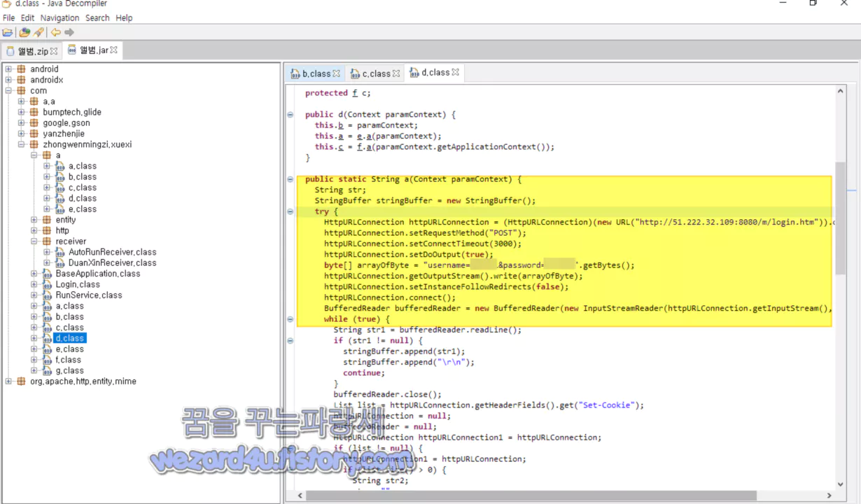861x504 pixels.
Task: Click the class file icon of DuanXinReceiver.class
Action: 59,263
